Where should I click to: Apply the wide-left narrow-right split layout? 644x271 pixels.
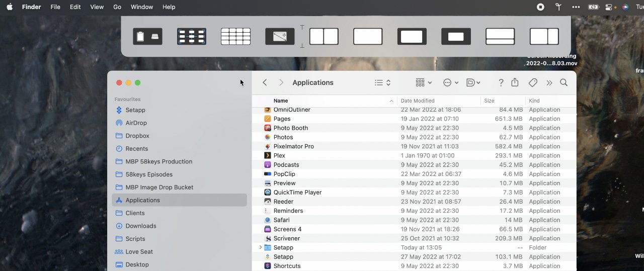coord(544,37)
